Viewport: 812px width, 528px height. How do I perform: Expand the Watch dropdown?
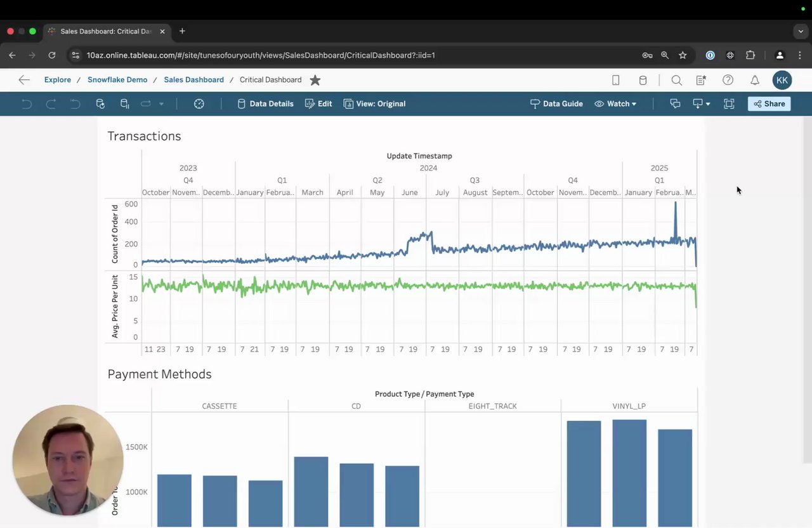pyautogui.click(x=615, y=103)
